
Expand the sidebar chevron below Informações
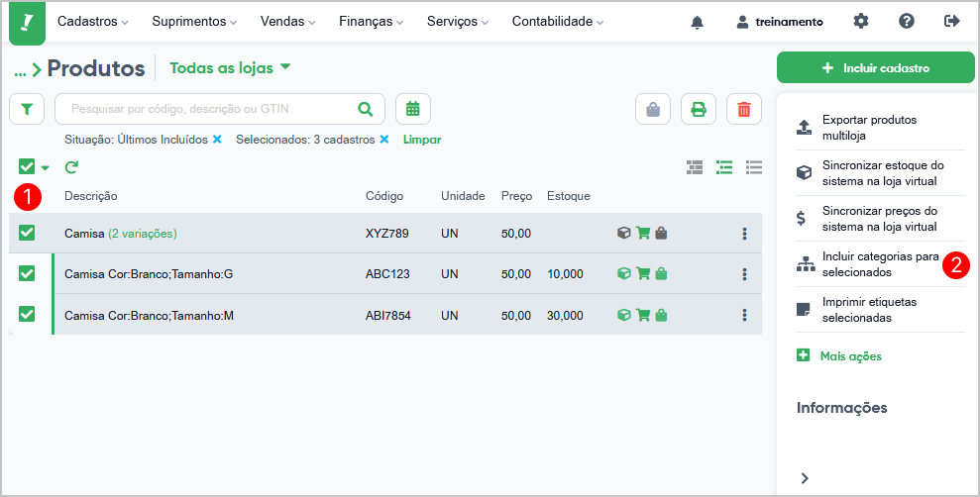(805, 477)
